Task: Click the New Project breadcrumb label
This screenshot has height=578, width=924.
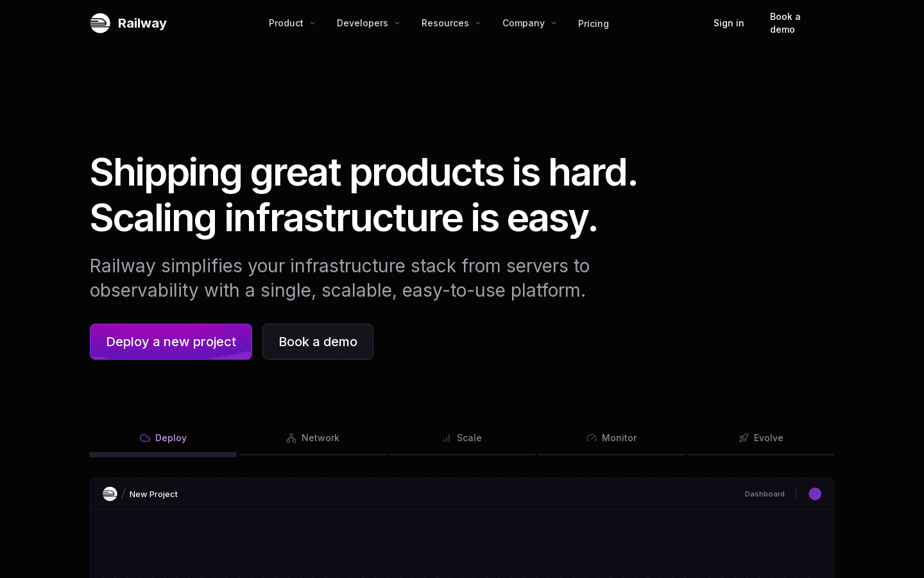Action: coord(153,494)
